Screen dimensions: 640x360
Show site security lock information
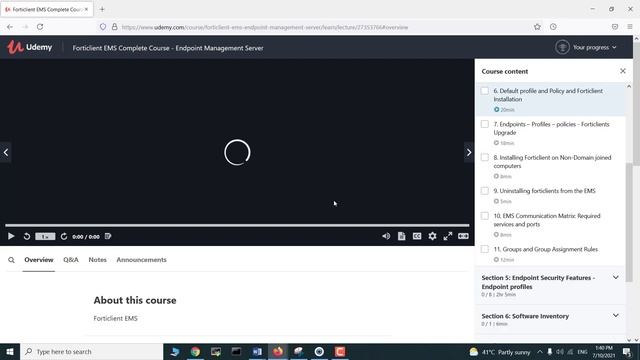point(115,27)
